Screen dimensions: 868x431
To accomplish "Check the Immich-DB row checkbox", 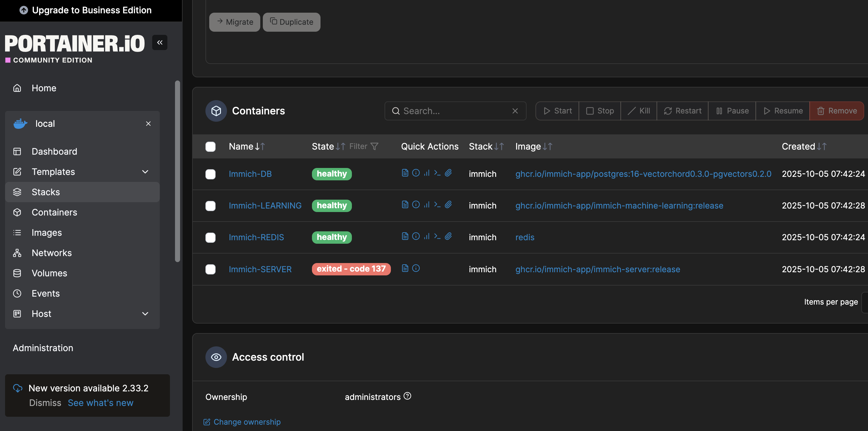I will 211,174.
